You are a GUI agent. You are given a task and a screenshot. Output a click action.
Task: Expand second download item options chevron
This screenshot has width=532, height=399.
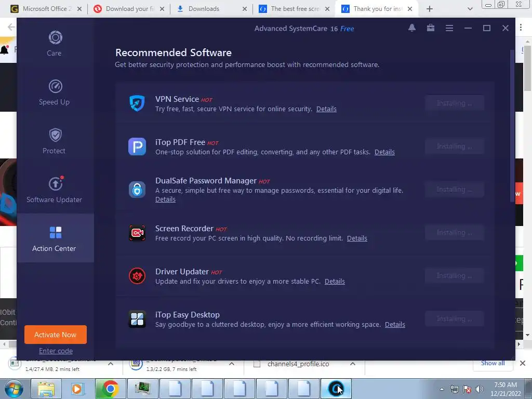coord(232,364)
